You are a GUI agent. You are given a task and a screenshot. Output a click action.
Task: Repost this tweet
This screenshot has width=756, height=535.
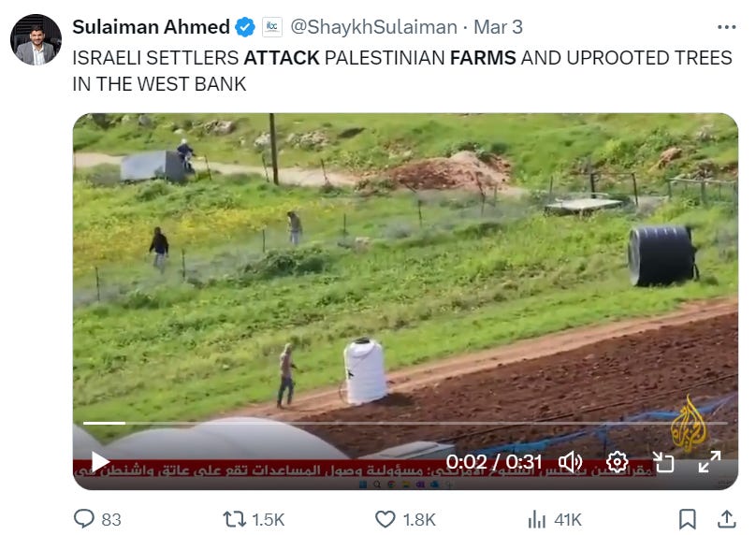point(234,519)
